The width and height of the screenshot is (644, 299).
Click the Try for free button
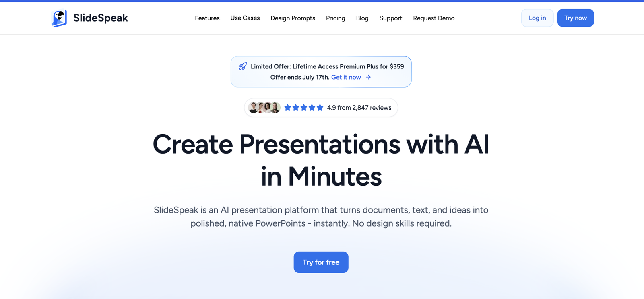click(x=321, y=262)
